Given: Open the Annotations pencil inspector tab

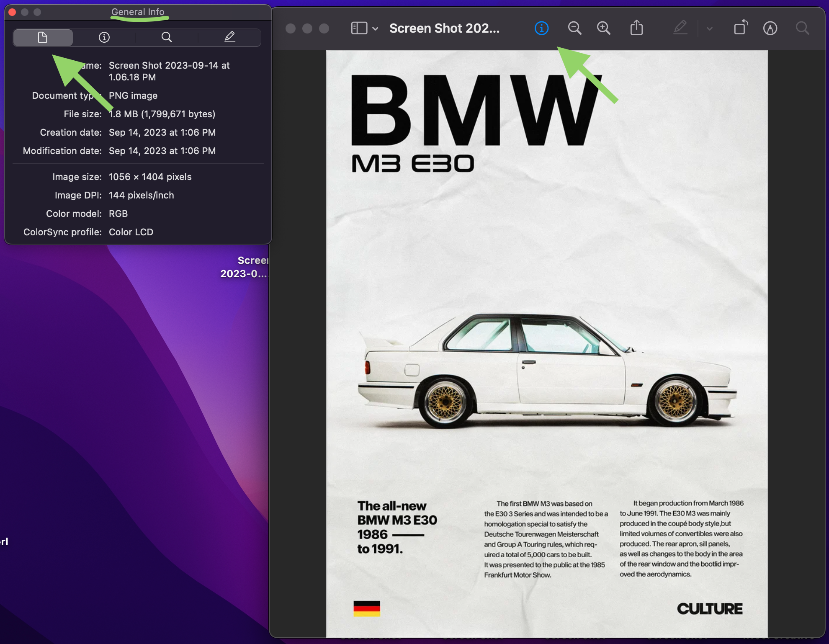Looking at the screenshot, I should point(229,38).
